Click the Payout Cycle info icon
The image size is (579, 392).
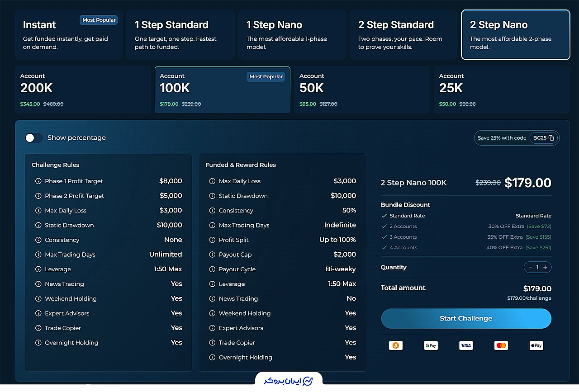point(212,269)
